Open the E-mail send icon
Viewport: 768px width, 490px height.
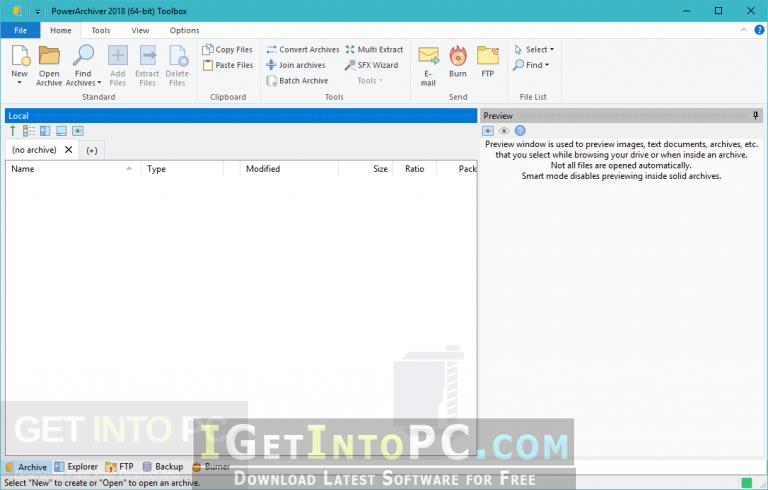[428, 56]
